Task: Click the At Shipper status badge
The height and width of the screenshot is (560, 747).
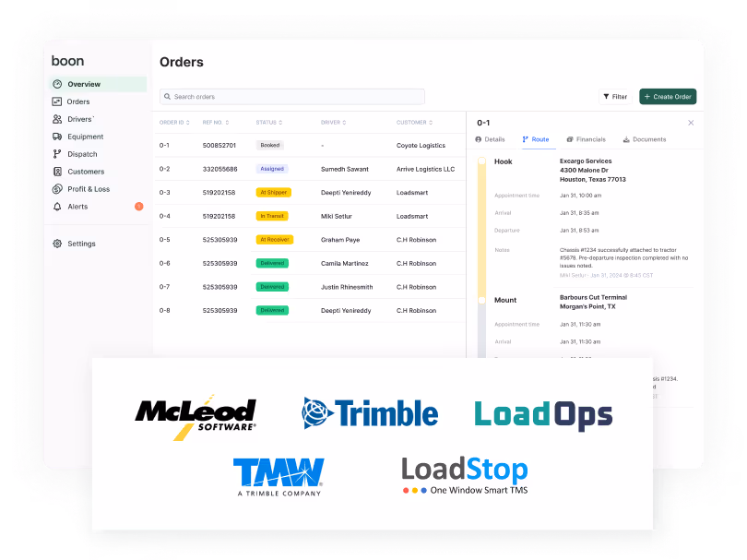Action: 274,193
